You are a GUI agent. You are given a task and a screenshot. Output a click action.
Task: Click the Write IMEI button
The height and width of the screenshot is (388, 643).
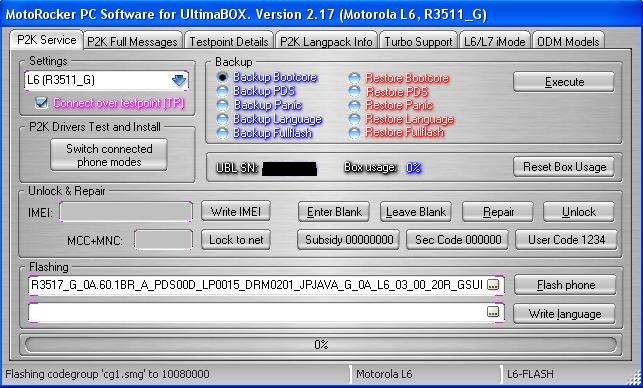click(x=236, y=211)
